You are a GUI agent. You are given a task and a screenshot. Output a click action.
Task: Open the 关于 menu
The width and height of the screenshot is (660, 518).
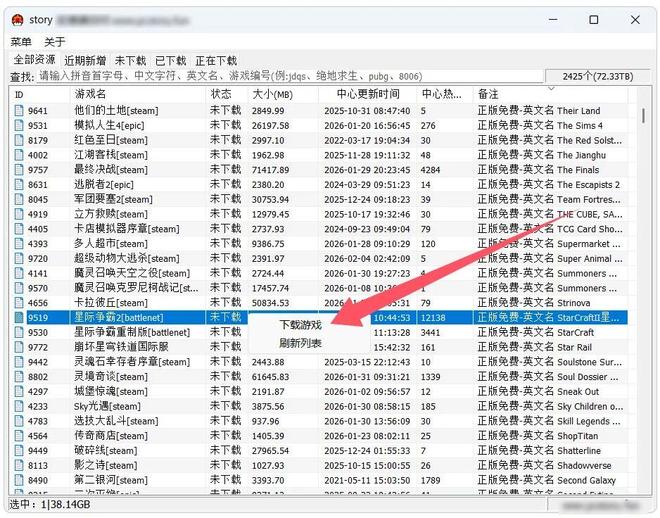click(55, 42)
